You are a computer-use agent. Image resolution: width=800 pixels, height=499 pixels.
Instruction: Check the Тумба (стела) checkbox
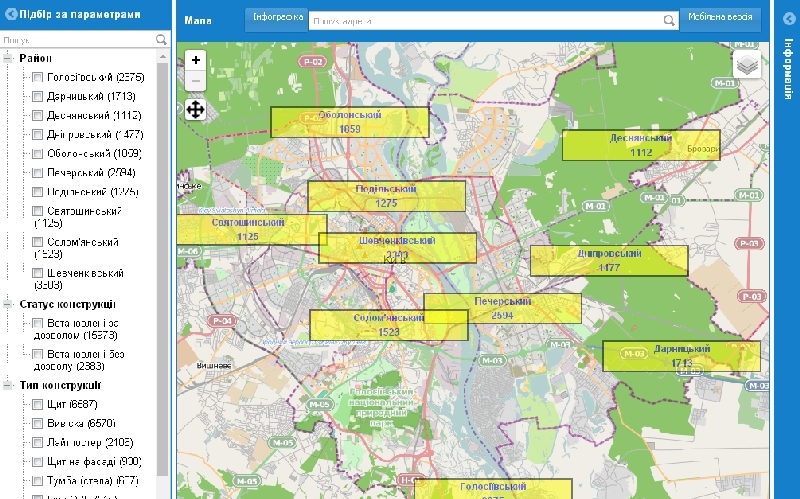[x=37, y=481]
